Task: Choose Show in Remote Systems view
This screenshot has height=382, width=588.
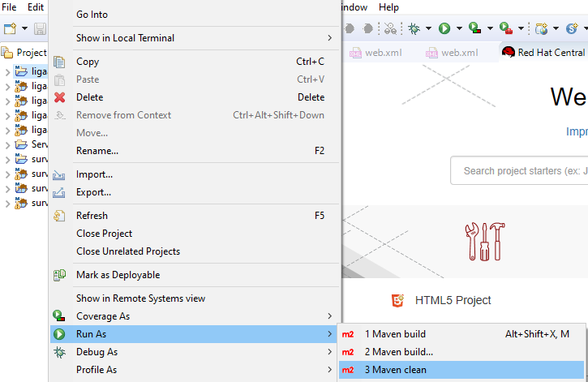Action: click(195, 298)
